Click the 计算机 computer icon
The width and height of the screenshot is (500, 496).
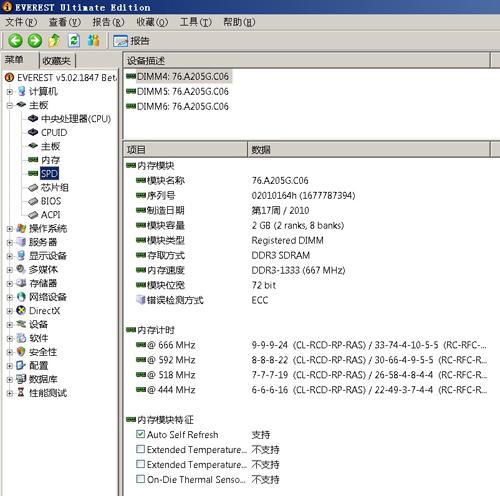click(x=21, y=91)
